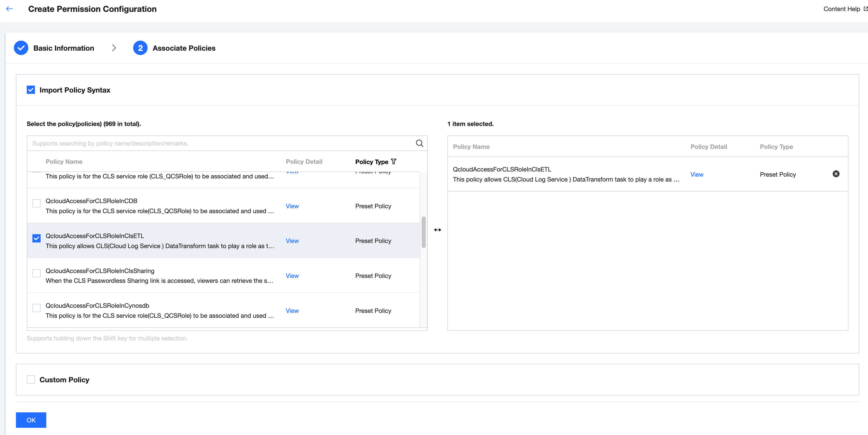This screenshot has width=868, height=435.
Task: Remove selected QcloudAccessForCLSRoleInClsETL with the X icon
Action: [x=836, y=174]
